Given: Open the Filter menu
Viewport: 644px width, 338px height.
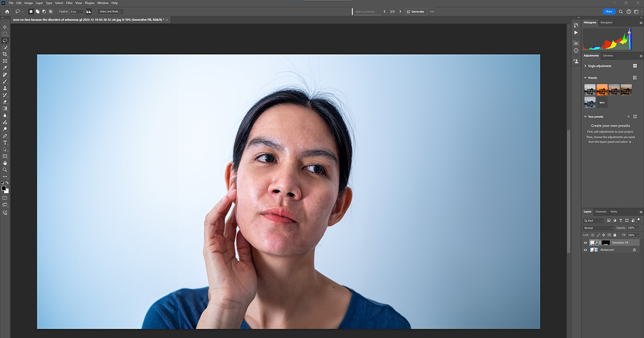Looking at the screenshot, I should [x=69, y=3].
